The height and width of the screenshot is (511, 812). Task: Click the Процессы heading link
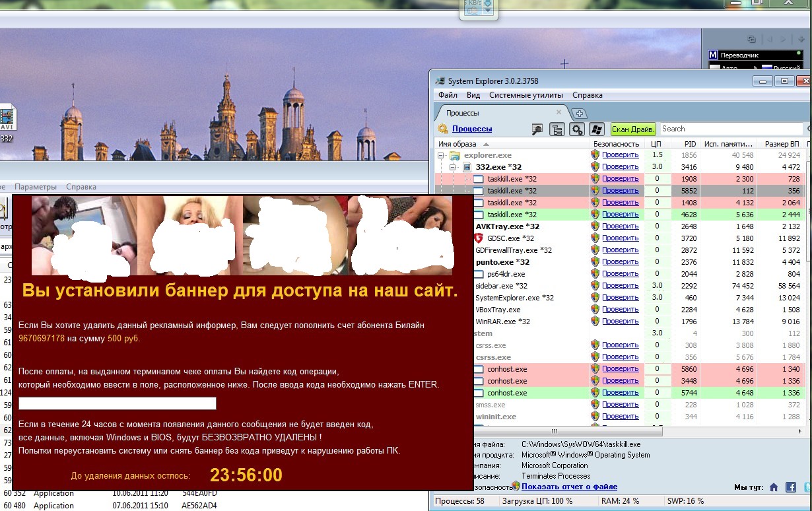472,129
